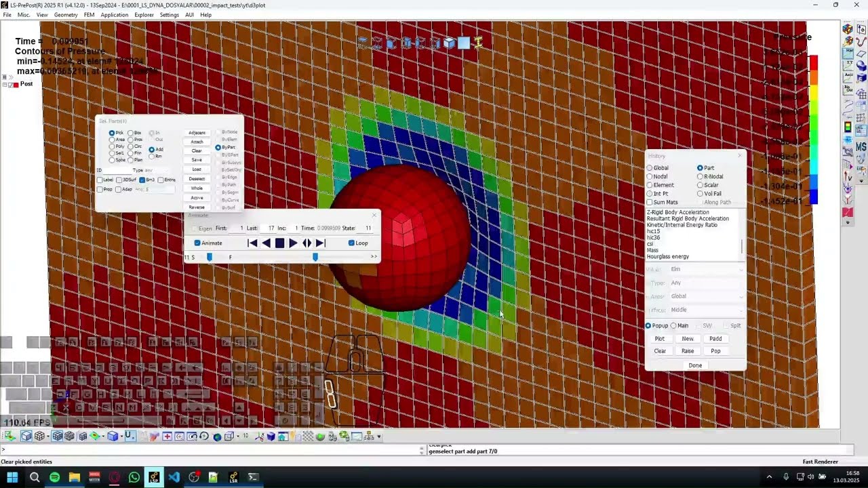868x488 pixels.
Task: Open File Explorer from the taskbar
Action: pos(75,477)
